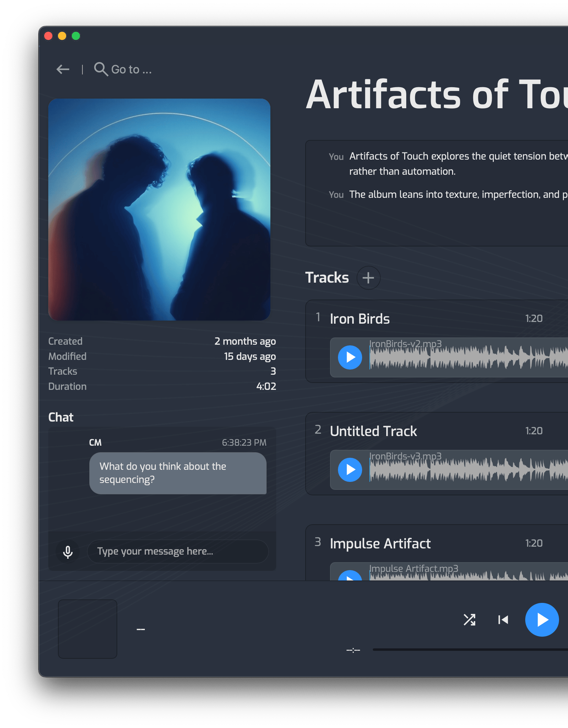The width and height of the screenshot is (568, 728).
Task: Select the Impulse Artifact track title
Action: click(x=380, y=544)
